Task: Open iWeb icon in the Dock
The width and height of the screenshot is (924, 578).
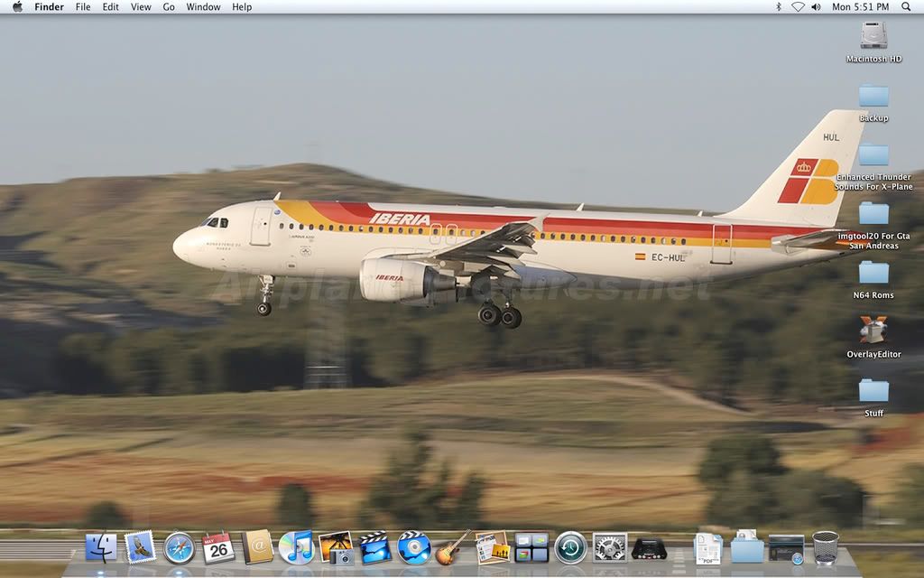Action: coord(492,547)
